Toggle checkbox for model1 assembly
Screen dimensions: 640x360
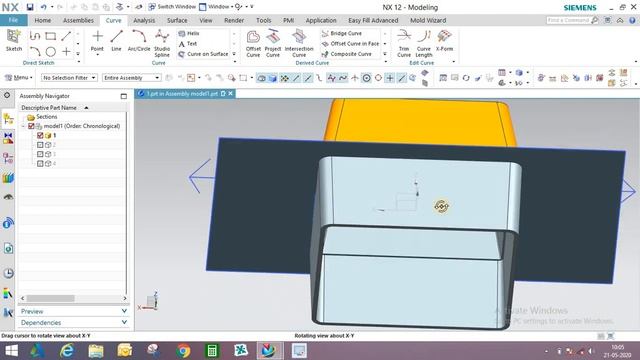click(31, 126)
